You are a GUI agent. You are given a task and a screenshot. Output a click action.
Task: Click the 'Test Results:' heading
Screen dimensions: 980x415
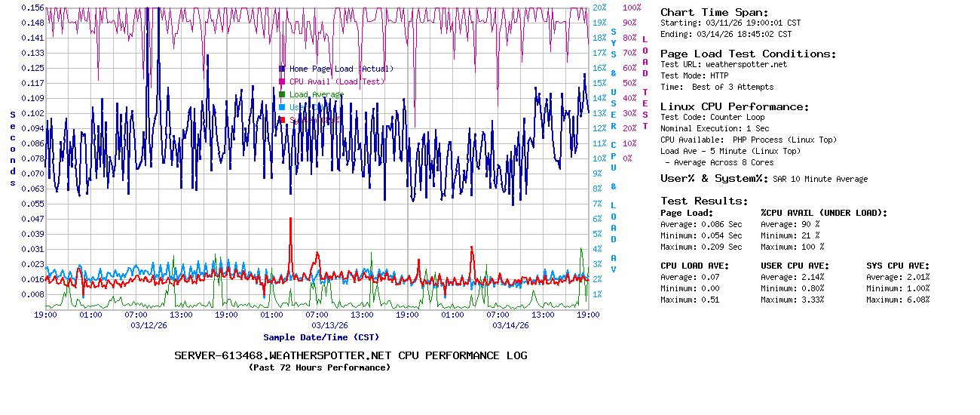pos(704,201)
